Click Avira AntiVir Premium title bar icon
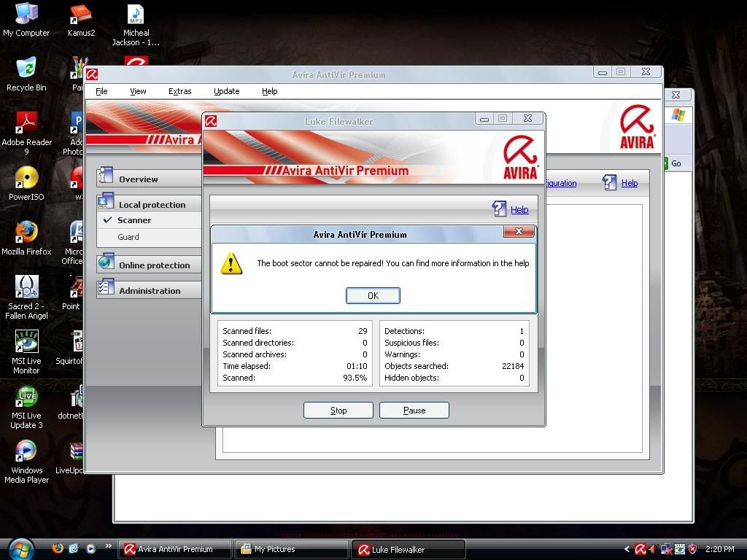The height and width of the screenshot is (560, 747). [92, 74]
